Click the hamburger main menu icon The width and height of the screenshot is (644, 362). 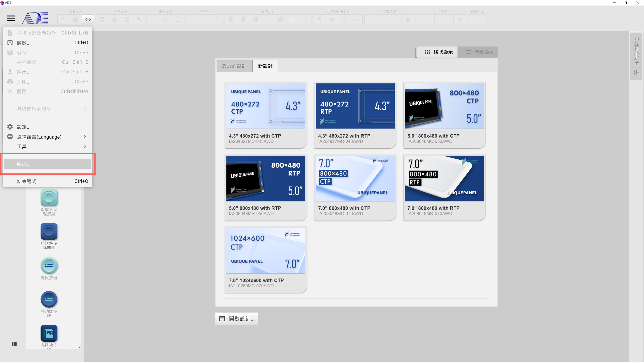pyautogui.click(x=11, y=18)
